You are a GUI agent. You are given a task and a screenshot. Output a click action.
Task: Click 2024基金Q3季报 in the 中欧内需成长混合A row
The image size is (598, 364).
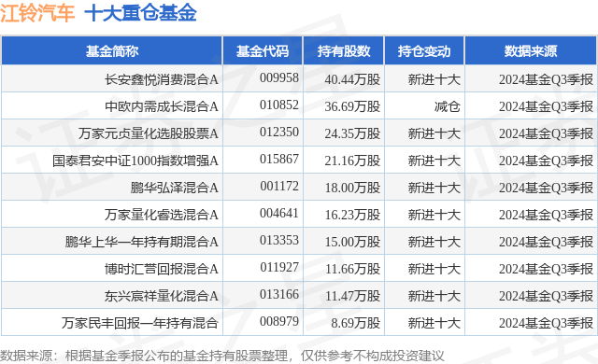[x=546, y=106]
